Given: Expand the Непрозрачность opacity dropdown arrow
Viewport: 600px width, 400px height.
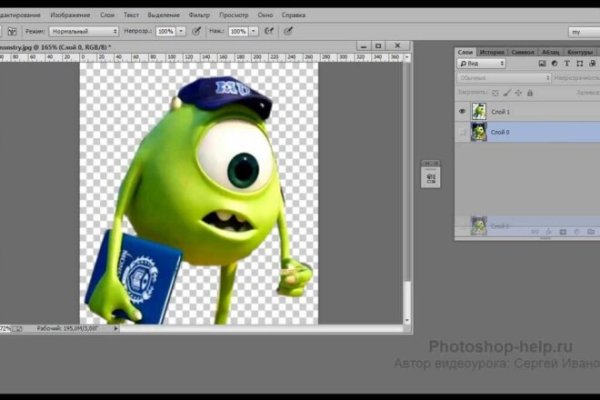Looking at the screenshot, I should click(183, 32).
